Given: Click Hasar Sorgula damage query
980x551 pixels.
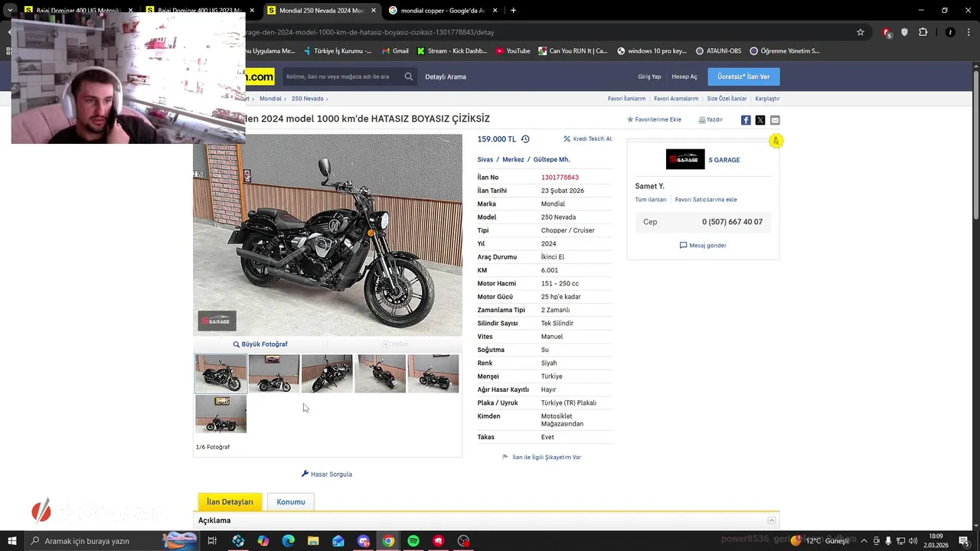Looking at the screenshot, I should click(x=327, y=474).
